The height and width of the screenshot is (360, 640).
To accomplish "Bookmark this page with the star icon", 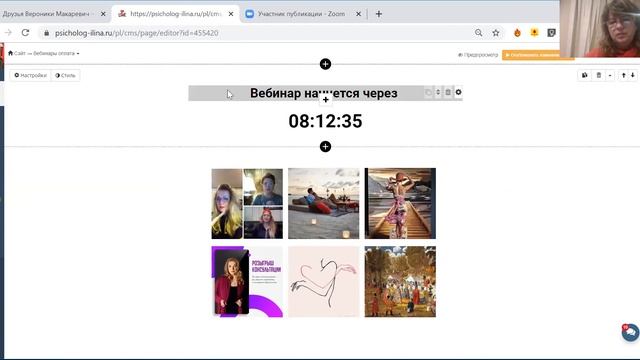I will tap(496, 33).
